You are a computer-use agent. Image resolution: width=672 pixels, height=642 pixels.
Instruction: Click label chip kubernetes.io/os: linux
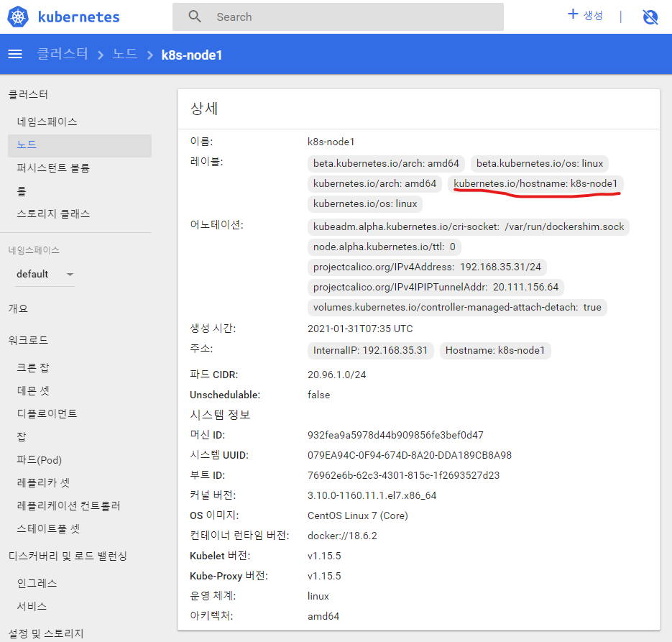tap(365, 204)
